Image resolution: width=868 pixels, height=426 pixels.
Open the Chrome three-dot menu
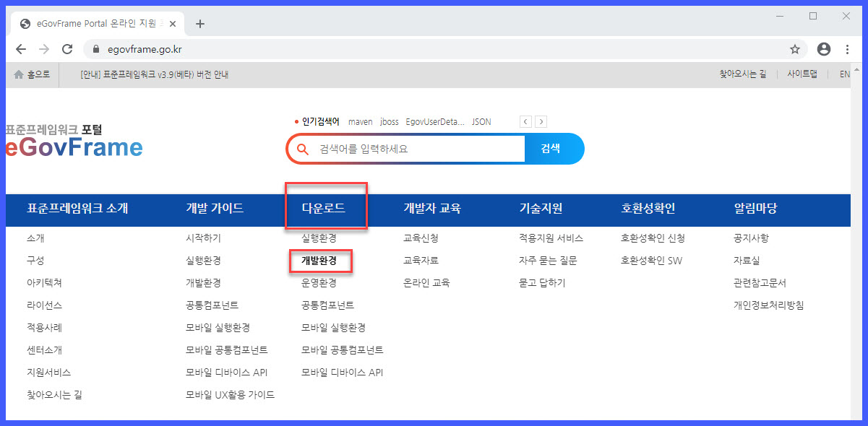click(847, 49)
